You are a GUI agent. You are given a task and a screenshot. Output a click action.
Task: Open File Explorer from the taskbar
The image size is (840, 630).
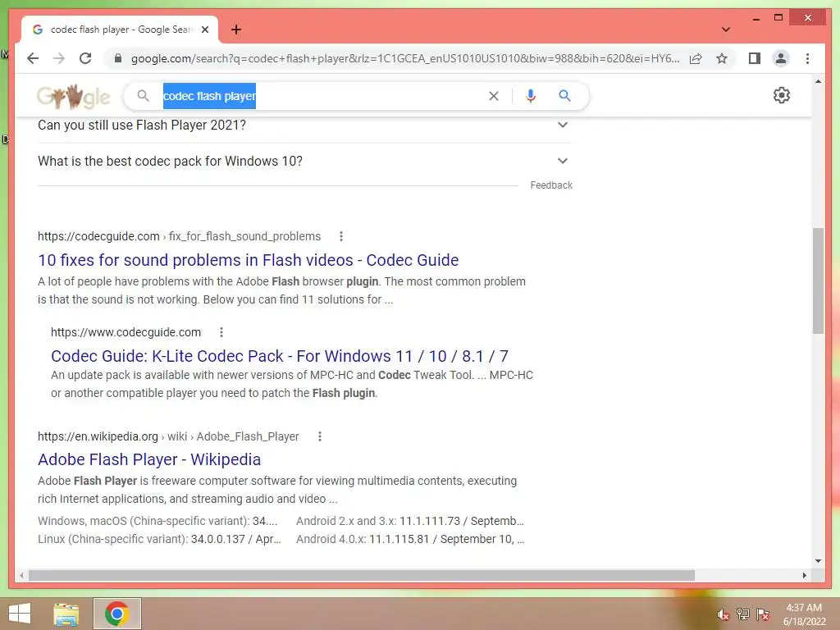66,614
